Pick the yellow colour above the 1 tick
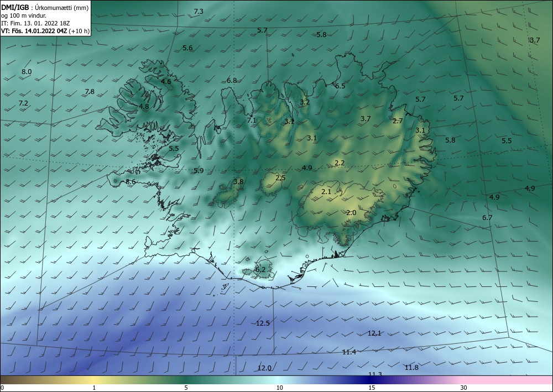Screen dimensions: 553x392 94,380
